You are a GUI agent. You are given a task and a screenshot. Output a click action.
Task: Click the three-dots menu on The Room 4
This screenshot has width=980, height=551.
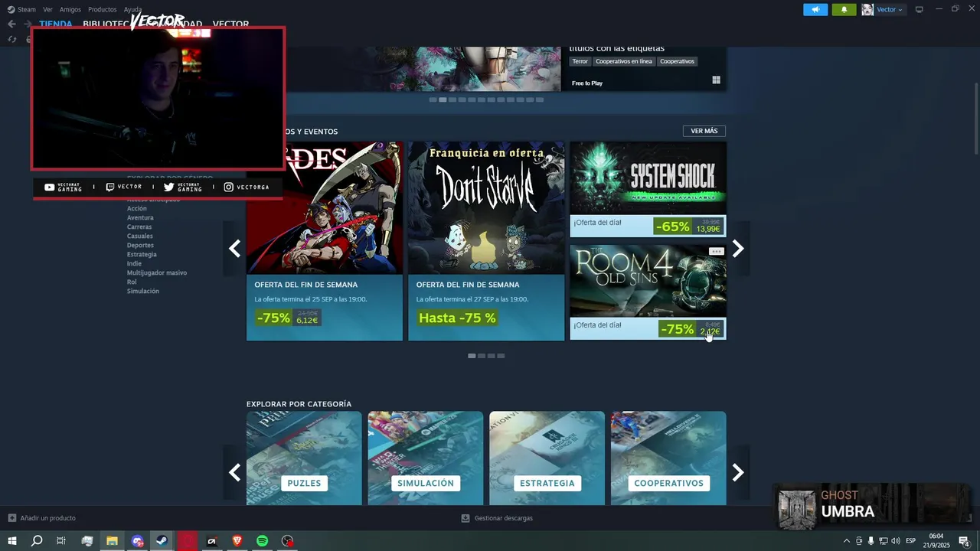pyautogui.click(x=716, y=251)
